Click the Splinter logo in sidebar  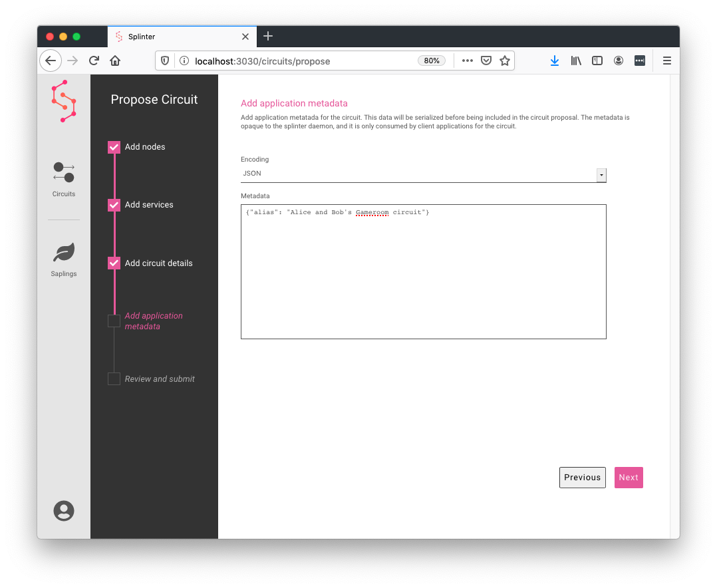(x=64, y=101)
